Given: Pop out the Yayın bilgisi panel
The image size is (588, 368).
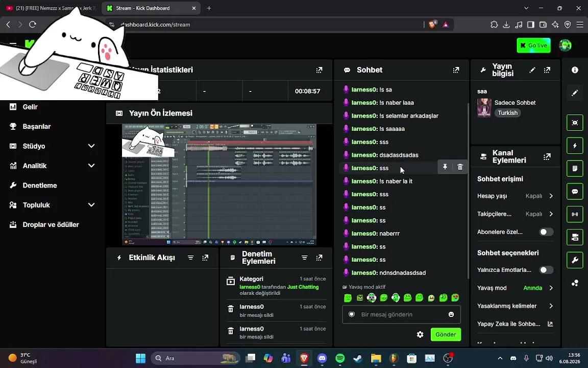Looking at the screenshot, I should coord(547,70).
